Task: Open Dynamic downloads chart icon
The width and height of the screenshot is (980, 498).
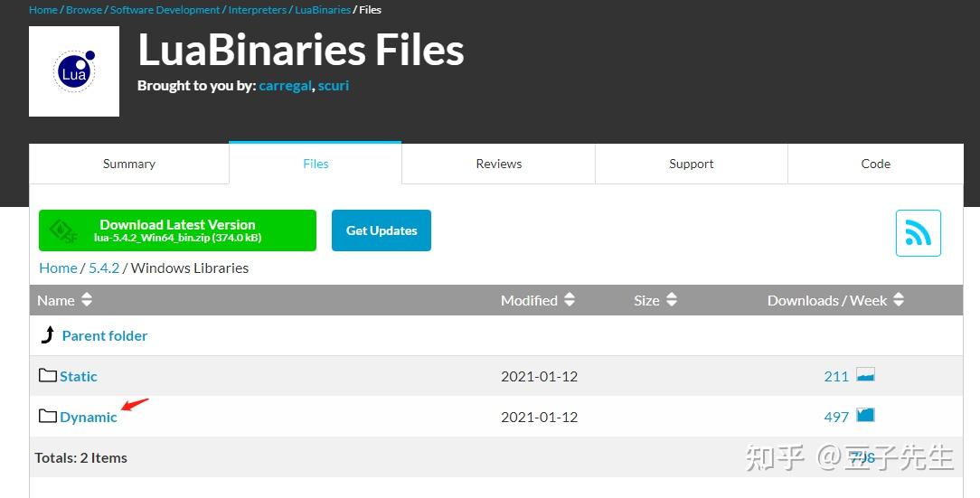Action: [x=865, y=416]
